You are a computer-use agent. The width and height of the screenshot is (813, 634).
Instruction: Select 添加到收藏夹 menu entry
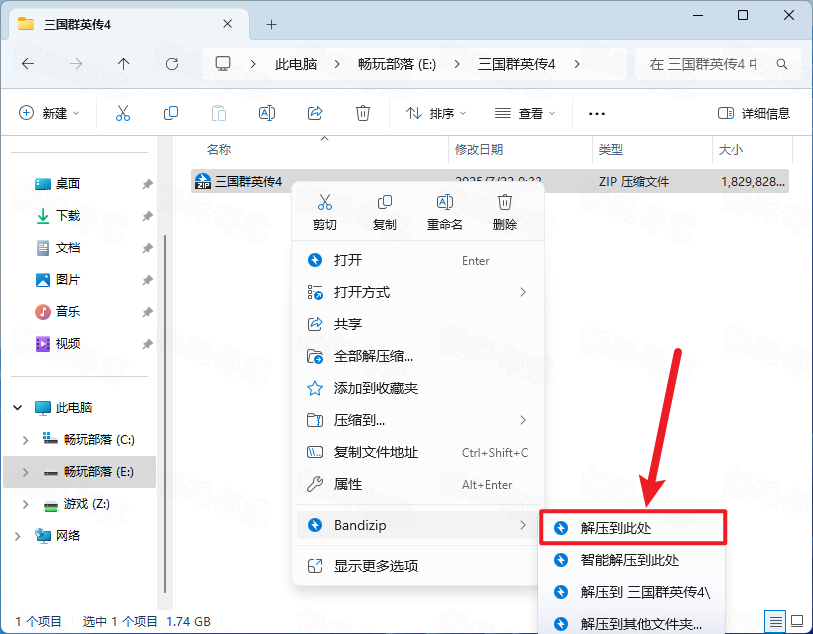(418, 388)
